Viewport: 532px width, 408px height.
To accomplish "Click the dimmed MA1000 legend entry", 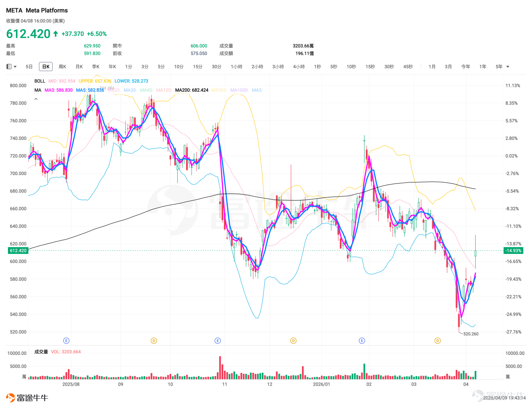I will tap(239, 90).
